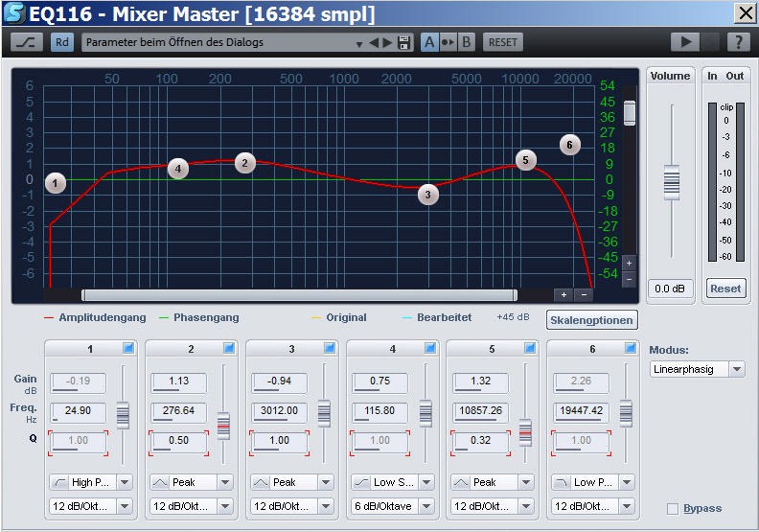The height and width of the screenshot is (532, 759).
Task: Open band 4 slope dropdown 6 dB/Oktave
Action: point(392,506)
